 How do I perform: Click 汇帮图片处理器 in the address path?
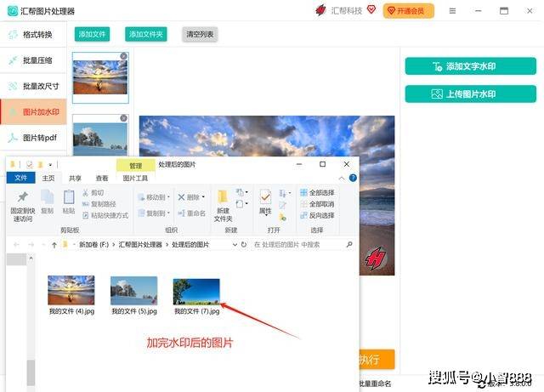click(x=140, y=245)
